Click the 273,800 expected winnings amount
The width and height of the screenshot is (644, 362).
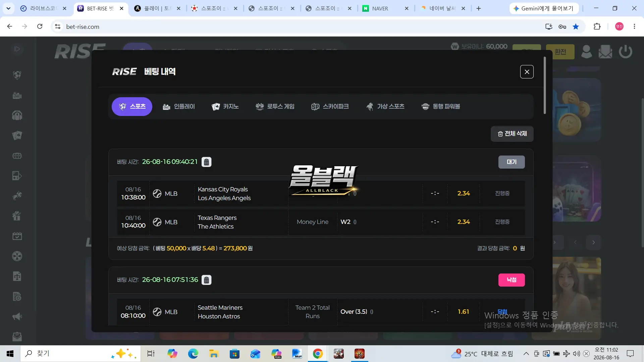(x=235, y=248)
